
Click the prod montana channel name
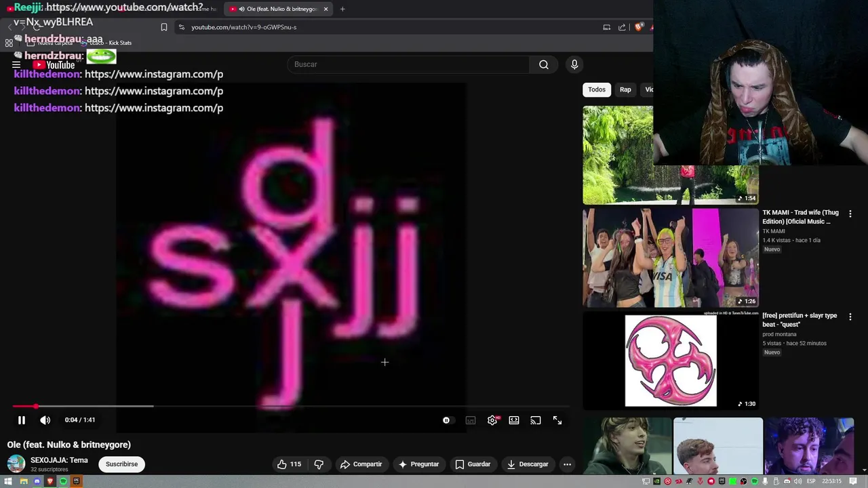click(779, 334)
